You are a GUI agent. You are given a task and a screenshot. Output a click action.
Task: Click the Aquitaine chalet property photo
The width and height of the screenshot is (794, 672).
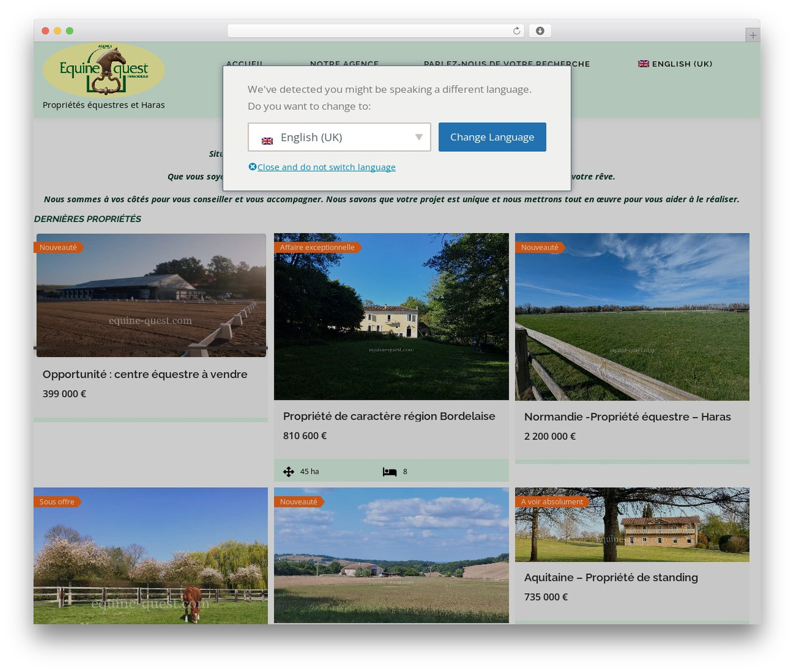pyautogui.click(x=632, y=524)
